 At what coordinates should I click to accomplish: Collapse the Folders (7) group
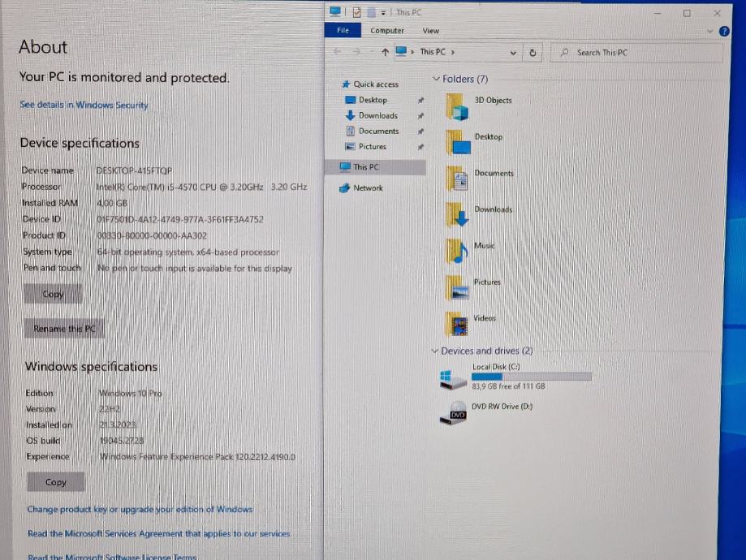point(436,79)
